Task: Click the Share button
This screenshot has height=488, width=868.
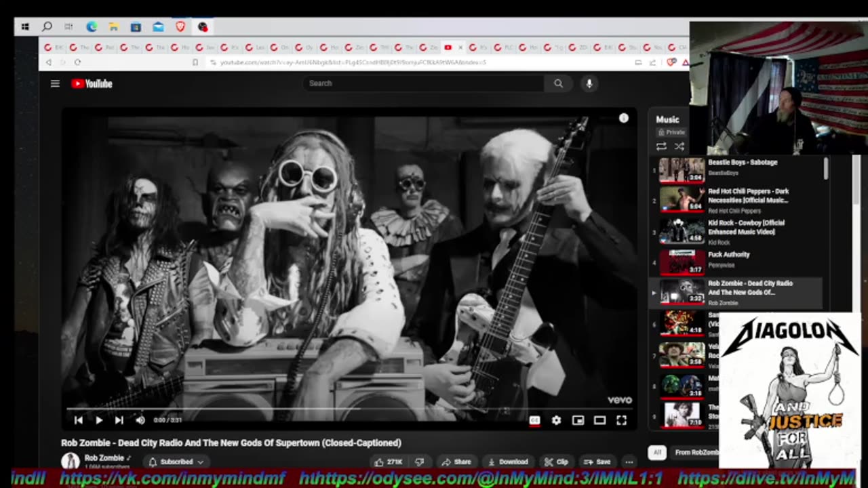Action: click(x=456, y=462)
